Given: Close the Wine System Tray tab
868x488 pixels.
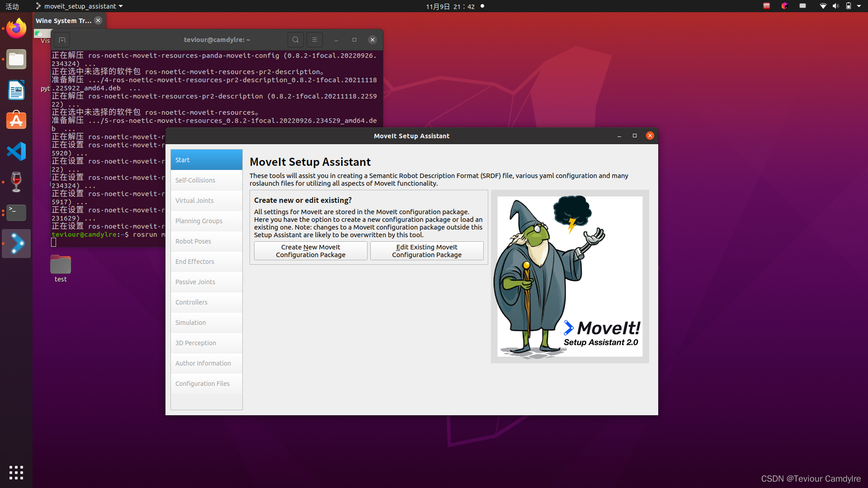Looking at the screenshot, I should point(98,20).
